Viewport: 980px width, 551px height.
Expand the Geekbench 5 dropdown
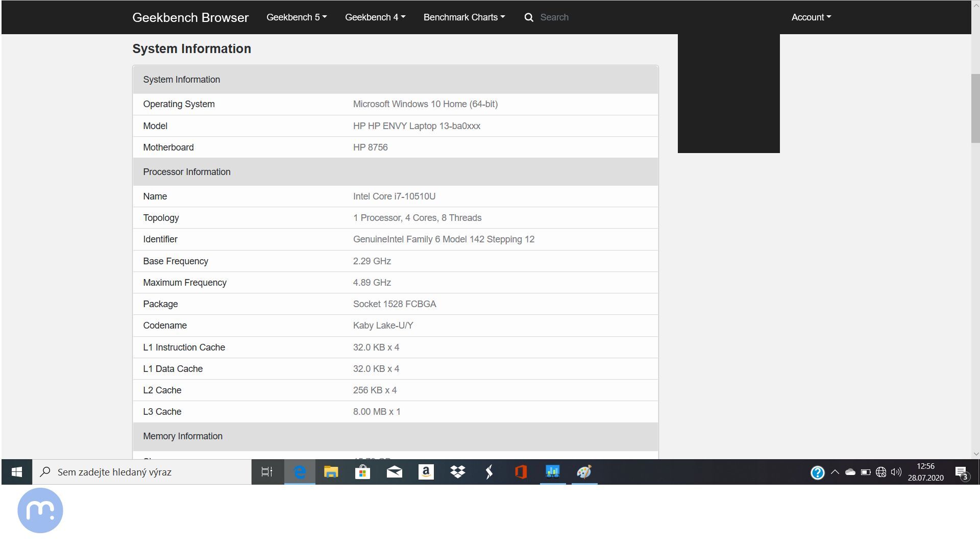297,17
